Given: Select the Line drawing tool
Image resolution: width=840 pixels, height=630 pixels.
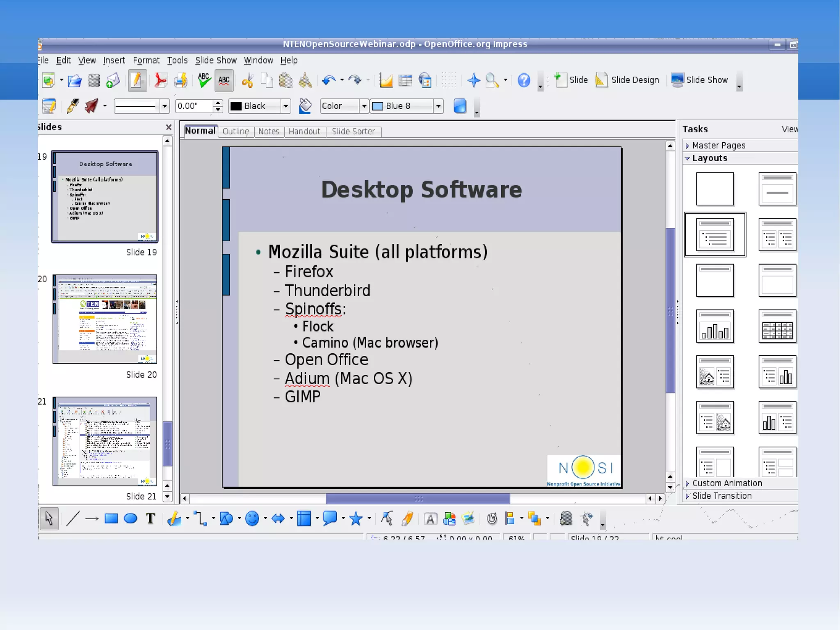Looking at the screenshot, I should pos(73,519).
